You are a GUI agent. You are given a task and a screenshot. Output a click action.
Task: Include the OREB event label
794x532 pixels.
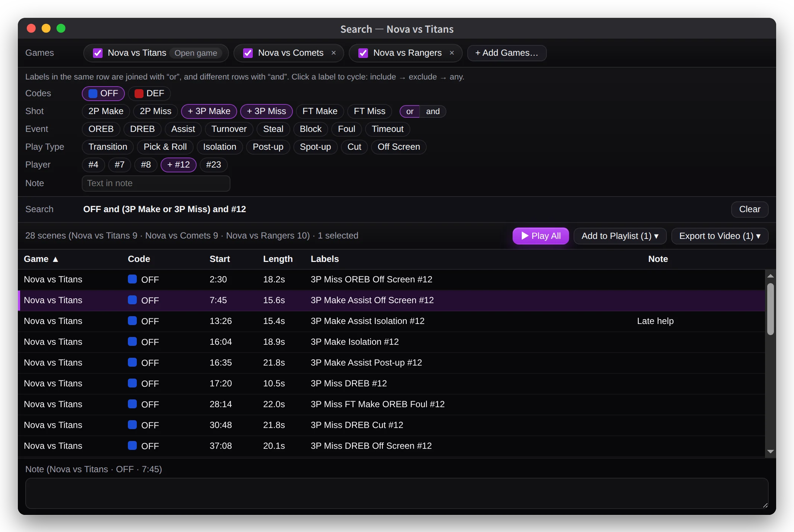pyautogui.click(x=101, y=129)
